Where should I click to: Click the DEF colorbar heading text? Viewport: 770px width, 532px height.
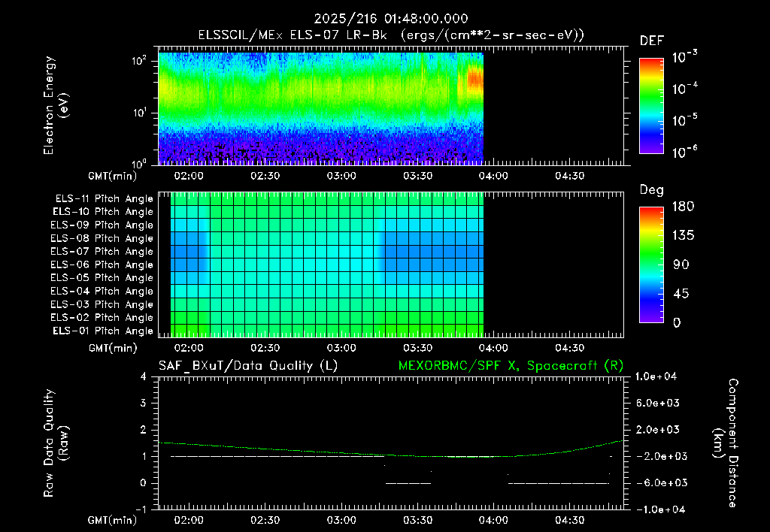click(652, 41)
